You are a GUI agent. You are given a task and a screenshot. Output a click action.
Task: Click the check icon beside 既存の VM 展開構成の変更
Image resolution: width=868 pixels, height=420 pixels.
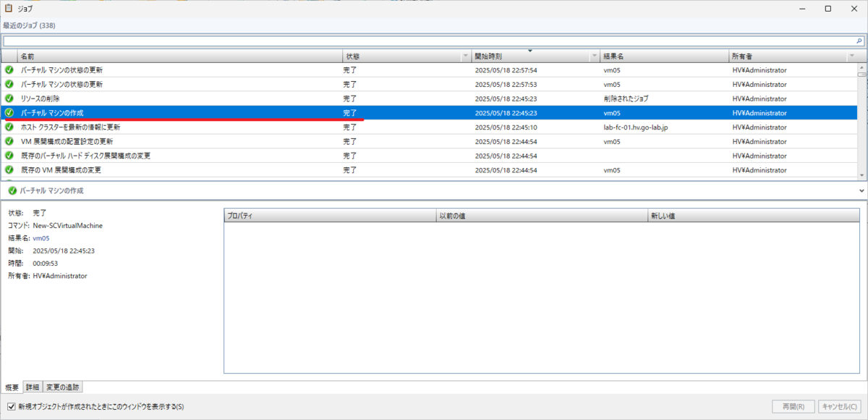pos(9,169)
